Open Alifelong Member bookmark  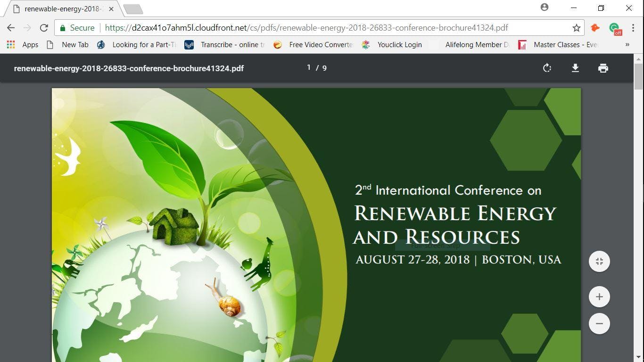473,45
